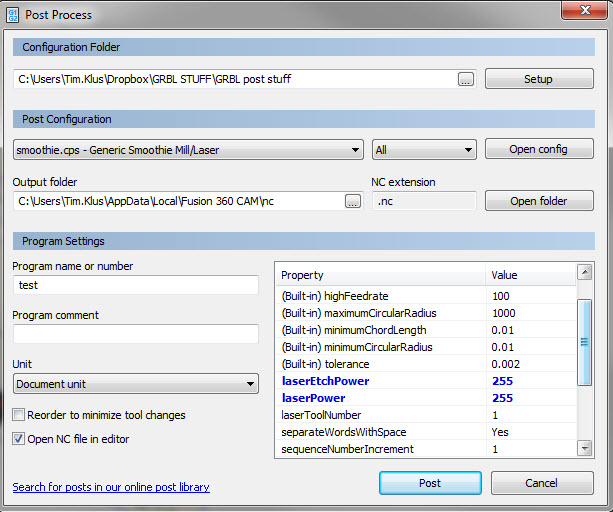This screenshot has height=512, width=613.
Task: Open the online post library link
Action: coord(111,487)
